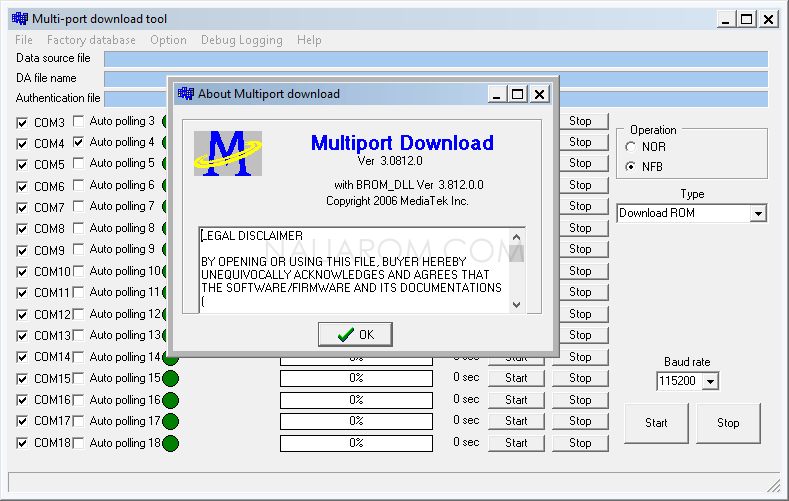Click the disclaimer scrollbar up arrow
The image size is (789, 501).
pyautogui.click(x=516, y=237)
